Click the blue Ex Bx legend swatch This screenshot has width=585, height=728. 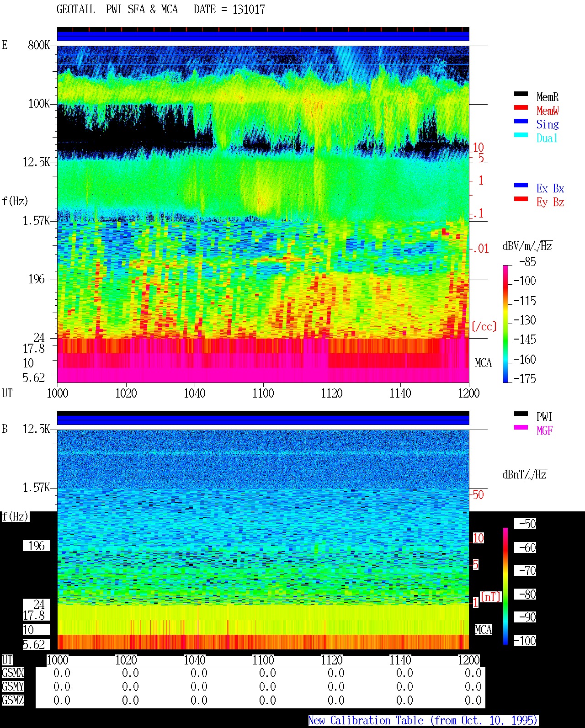[x=521, y=186]
